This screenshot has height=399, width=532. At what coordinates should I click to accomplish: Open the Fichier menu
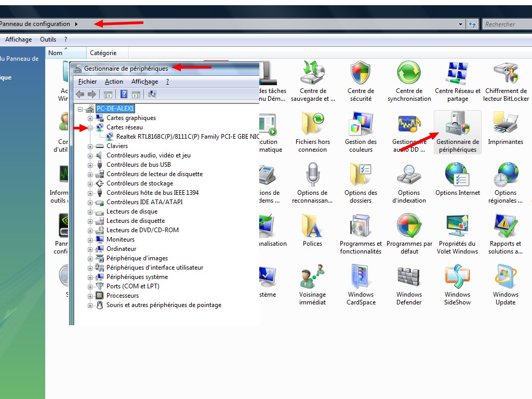87,82
